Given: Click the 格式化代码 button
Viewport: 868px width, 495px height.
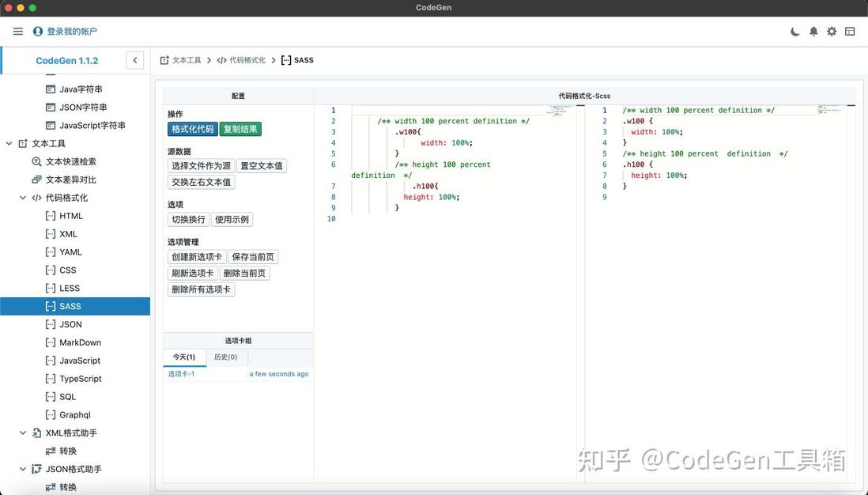Looking at the screenshot, I should click(x=192, y=129).
